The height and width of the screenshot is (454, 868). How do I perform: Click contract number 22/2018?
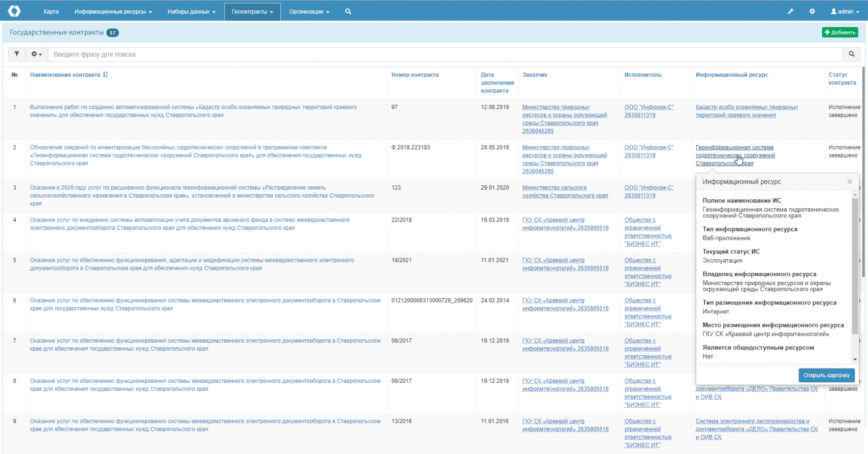click(x=401, y=220)
